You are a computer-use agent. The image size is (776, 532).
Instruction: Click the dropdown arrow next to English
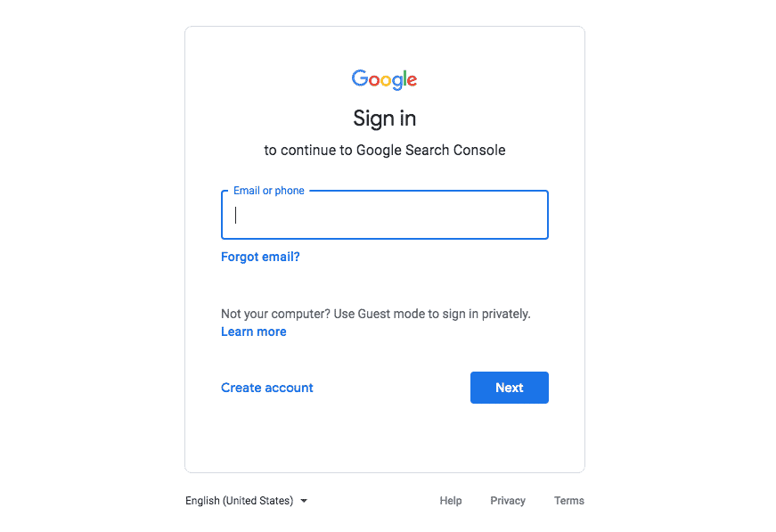tap(304, 501)
